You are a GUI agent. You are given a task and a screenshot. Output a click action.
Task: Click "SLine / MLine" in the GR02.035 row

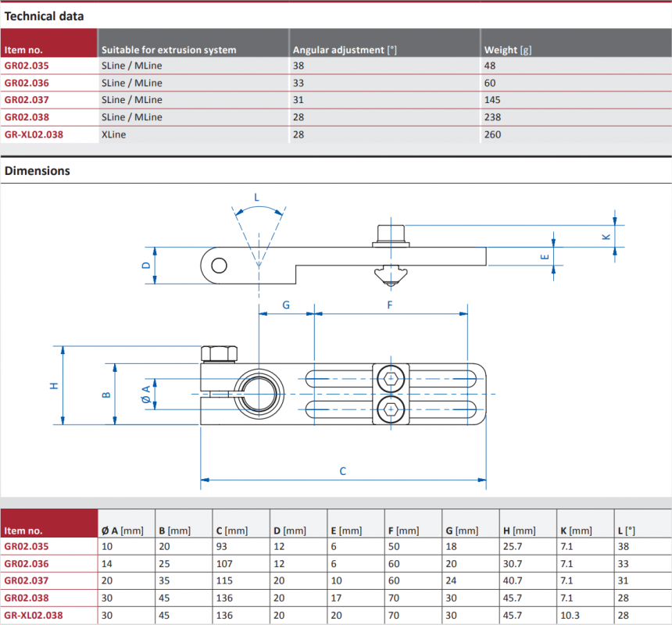(x=132, y=66)
